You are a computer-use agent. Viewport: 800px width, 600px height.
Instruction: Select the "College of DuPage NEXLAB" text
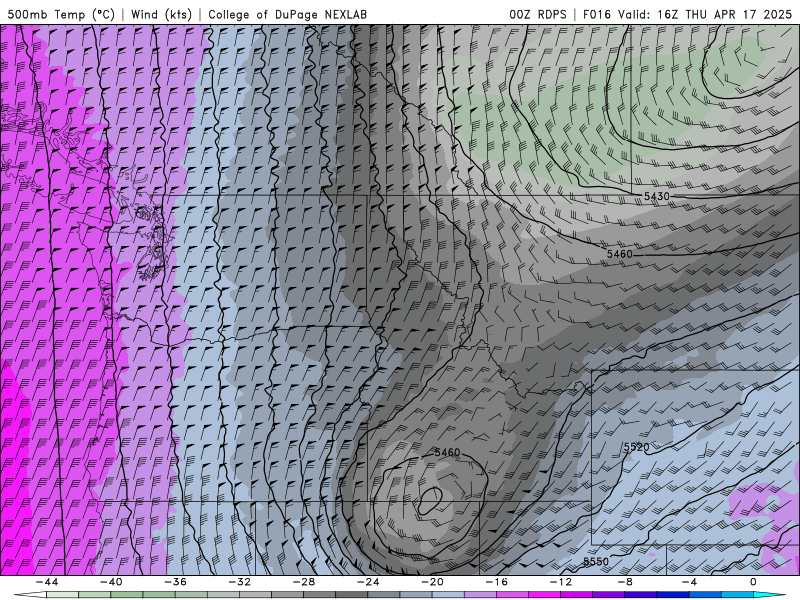tap(287, 14)
